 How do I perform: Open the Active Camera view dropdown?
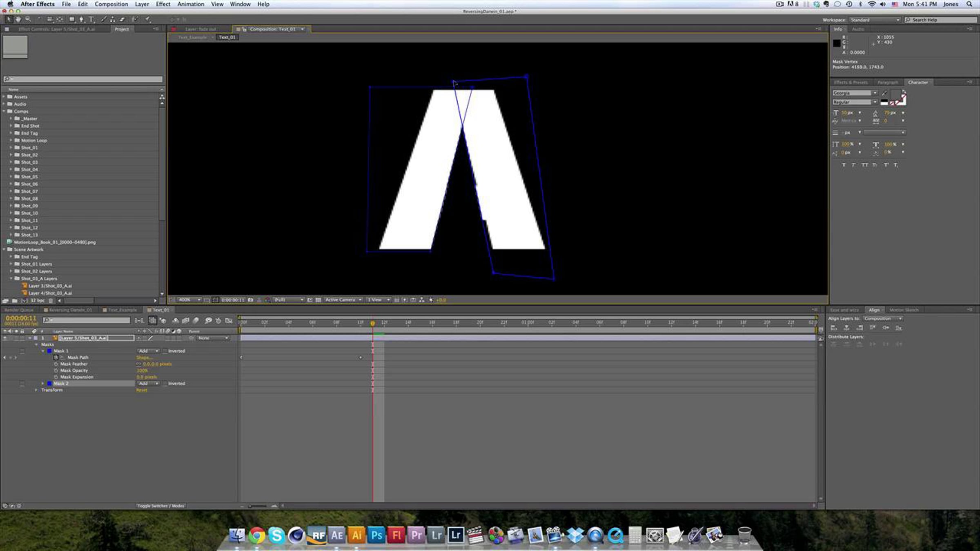[x=343, y=300]
